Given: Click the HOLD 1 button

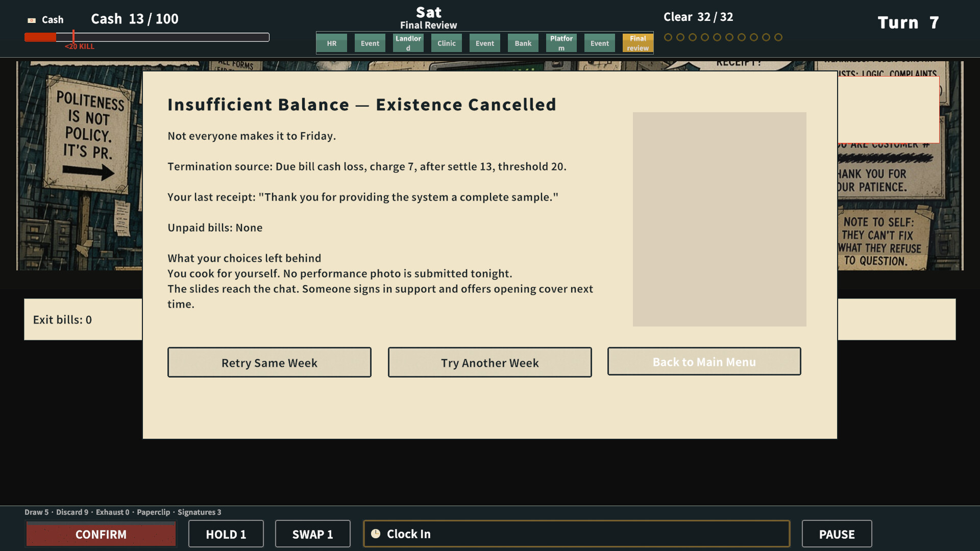Looking at the screenshot, I should click(x=226, y=534).
